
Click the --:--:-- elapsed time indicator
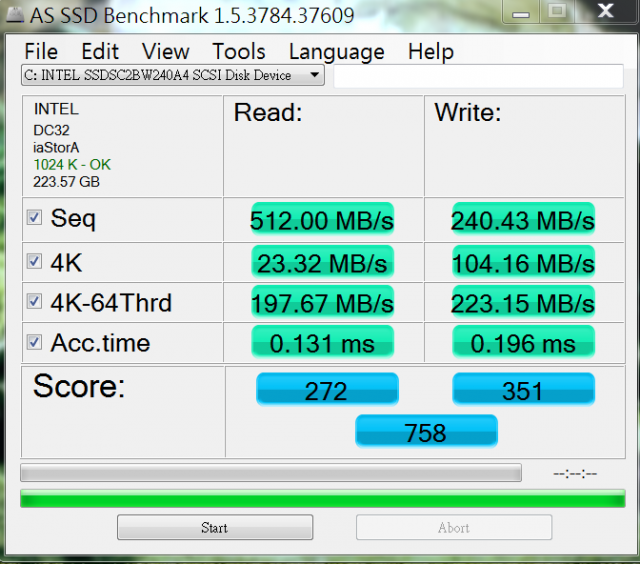coord(575,474)
